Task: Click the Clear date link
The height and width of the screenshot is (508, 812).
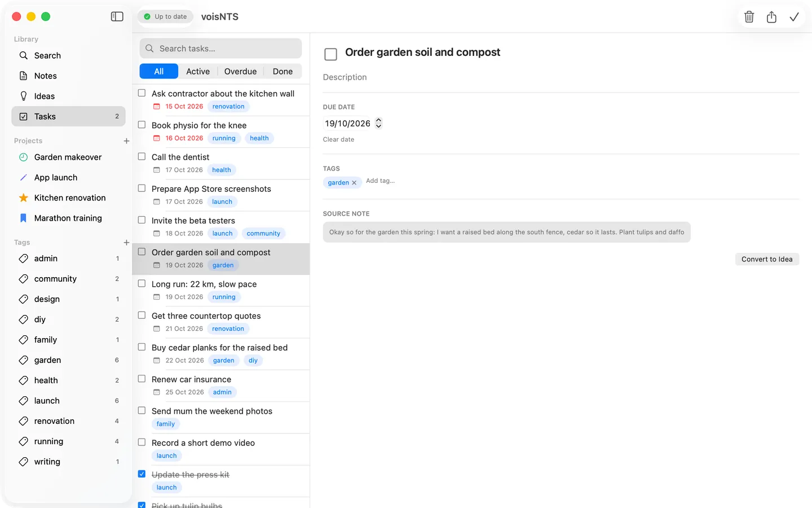Action: coord(339,139)
